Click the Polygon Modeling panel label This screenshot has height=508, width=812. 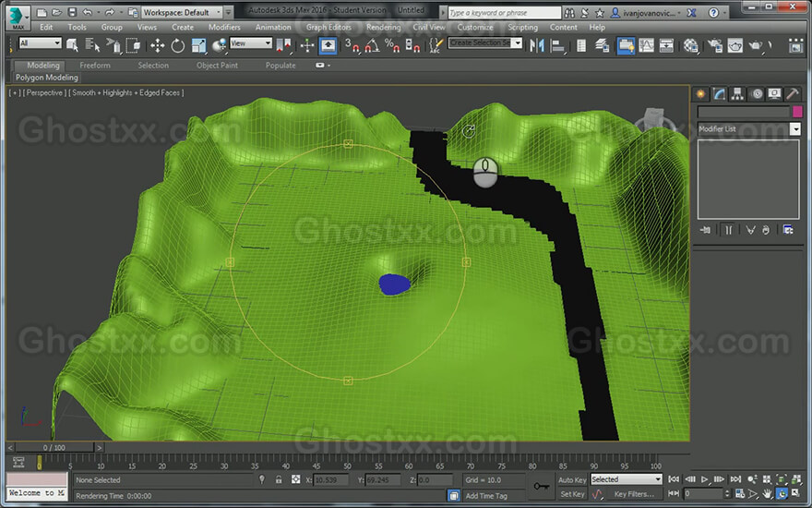pyautogui.click(x=47, y=78)
